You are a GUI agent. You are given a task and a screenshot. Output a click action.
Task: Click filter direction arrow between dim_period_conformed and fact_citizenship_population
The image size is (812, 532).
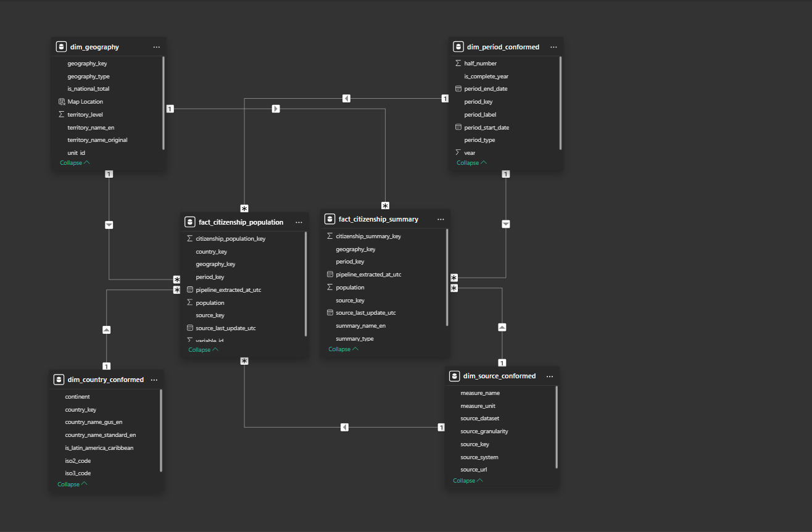coord(346,98)
